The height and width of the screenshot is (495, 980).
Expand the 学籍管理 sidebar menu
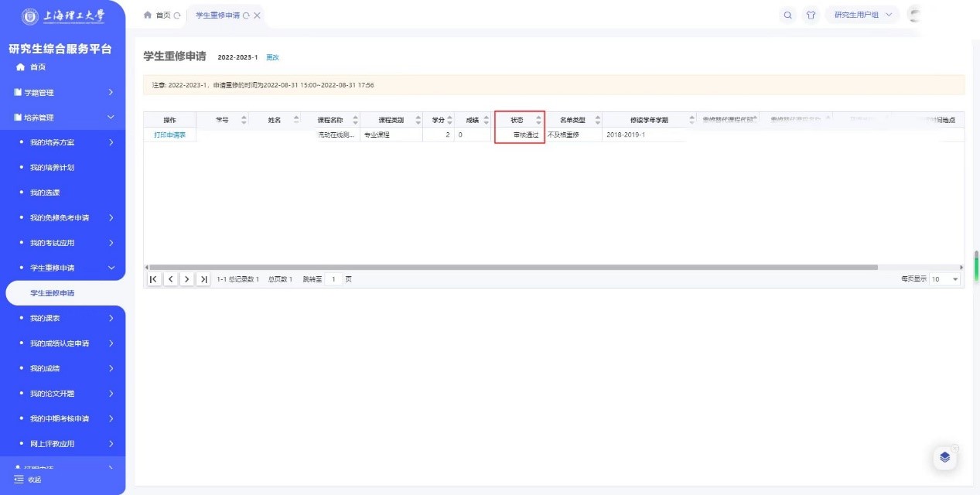111,93
